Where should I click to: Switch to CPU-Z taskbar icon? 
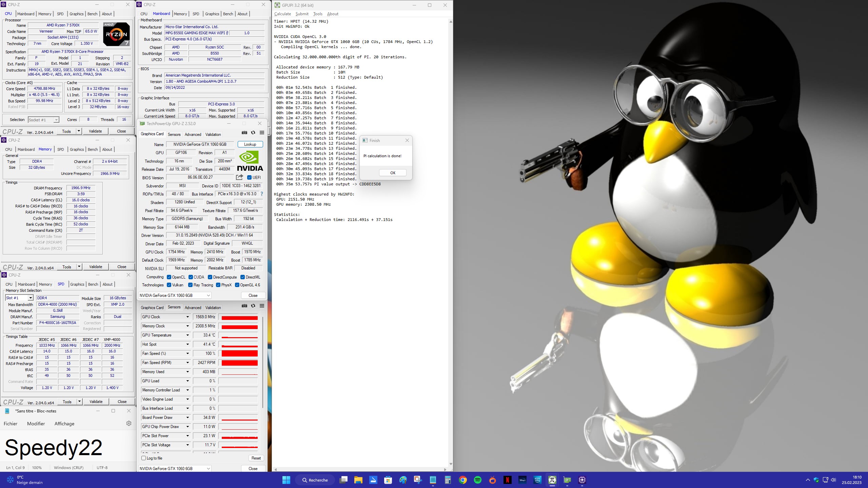[582, 480]
